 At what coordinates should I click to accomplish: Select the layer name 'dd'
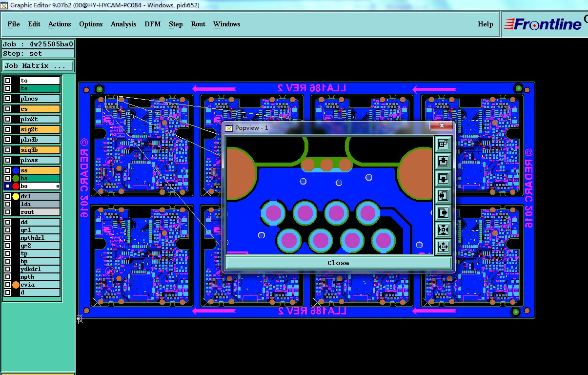point(40,222)
